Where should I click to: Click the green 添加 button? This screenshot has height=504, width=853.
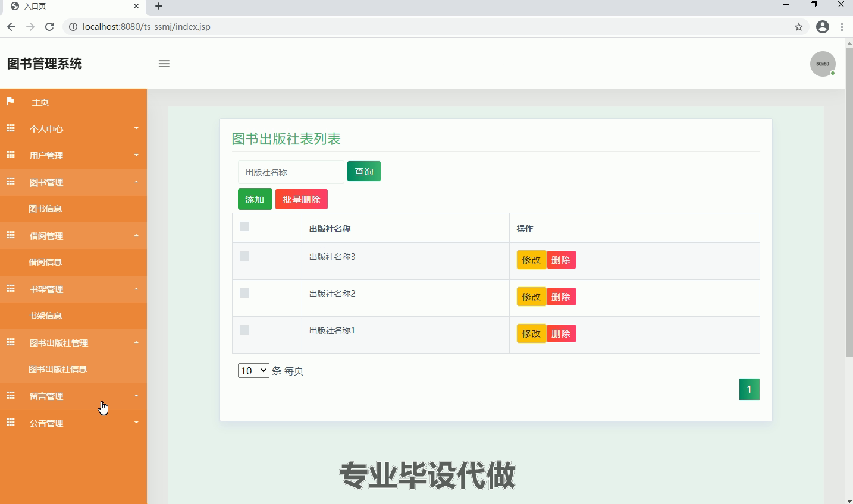click(x=255, y=199)
